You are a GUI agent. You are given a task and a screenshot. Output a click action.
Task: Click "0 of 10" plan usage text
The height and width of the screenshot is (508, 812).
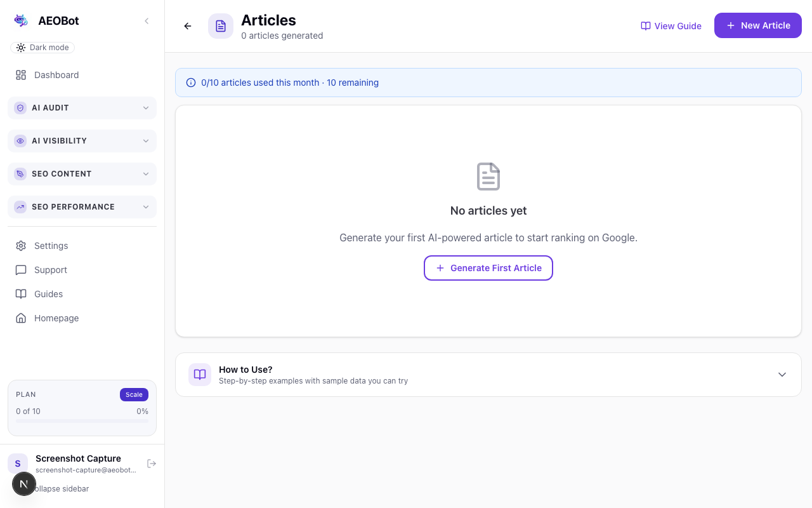(28, 411)
